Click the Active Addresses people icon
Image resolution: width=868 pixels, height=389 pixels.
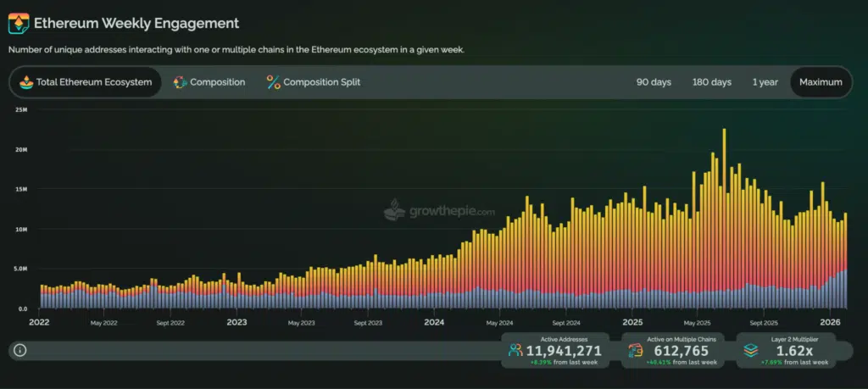point(515,350)
